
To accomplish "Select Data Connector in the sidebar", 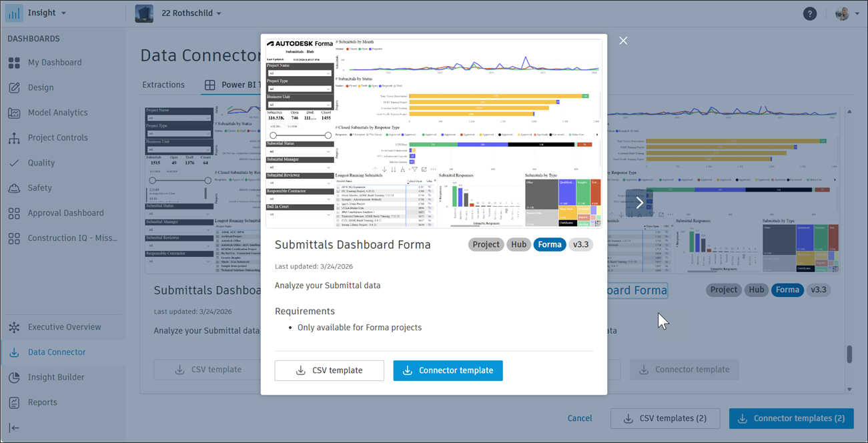I will (x=57, y=352).
